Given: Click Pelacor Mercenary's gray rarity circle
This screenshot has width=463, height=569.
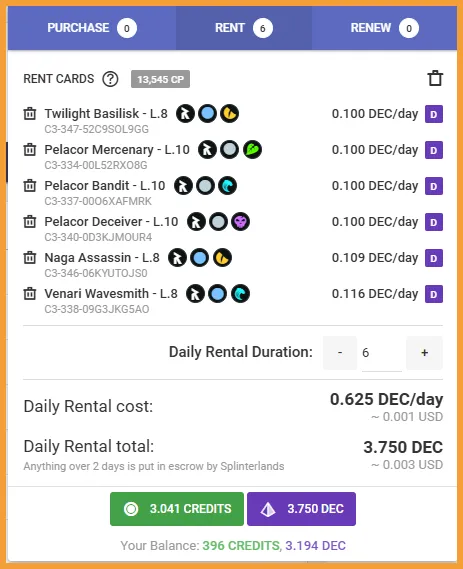Looking at the screenshot, I should [x=230, y=150].
